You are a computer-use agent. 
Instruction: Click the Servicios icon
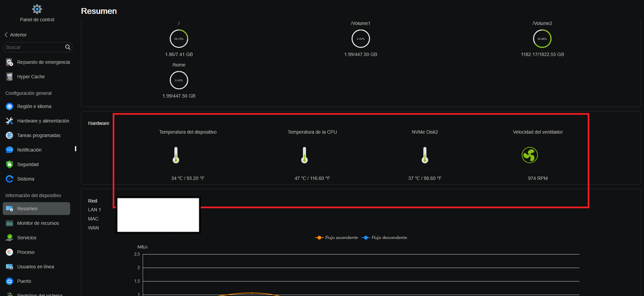[x=9, y=238]
